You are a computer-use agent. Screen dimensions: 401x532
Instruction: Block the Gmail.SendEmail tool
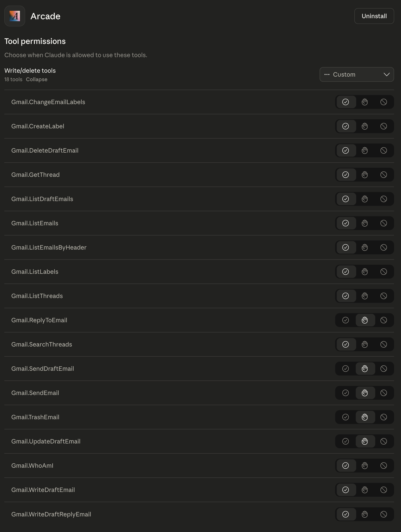(383, 393)
